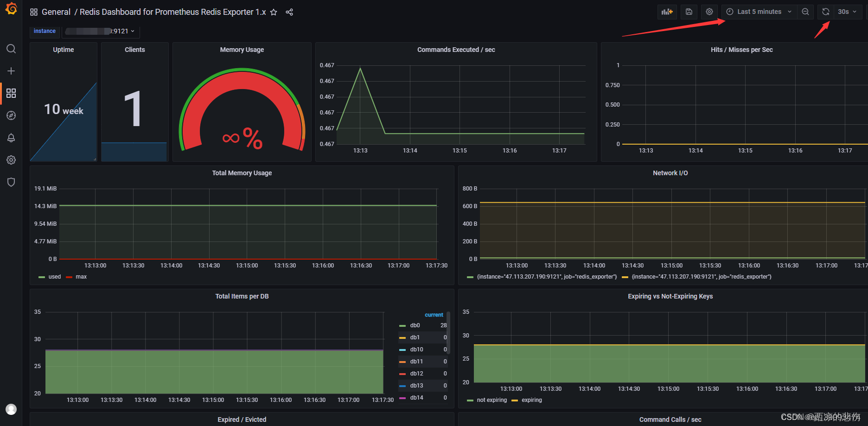Screen dimensions: 868x426
Task: Click the Create (plus) icon in sidebar
Action: click(x=11, y=71)
